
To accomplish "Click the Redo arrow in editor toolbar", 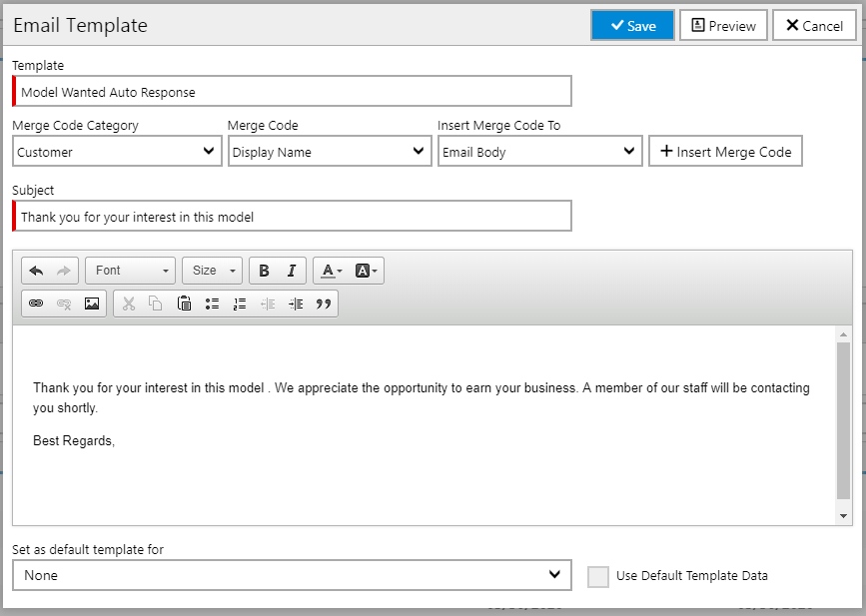I will (x=64, y=271).
